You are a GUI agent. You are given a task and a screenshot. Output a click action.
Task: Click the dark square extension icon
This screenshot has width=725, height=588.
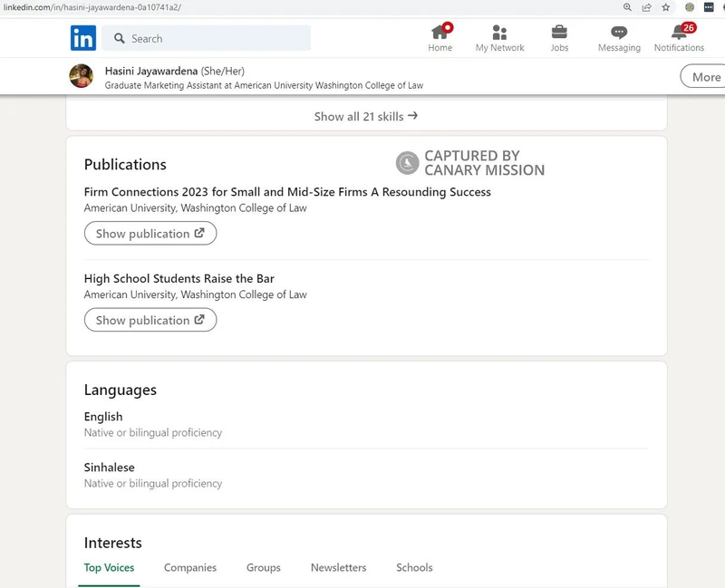(709, 7)
